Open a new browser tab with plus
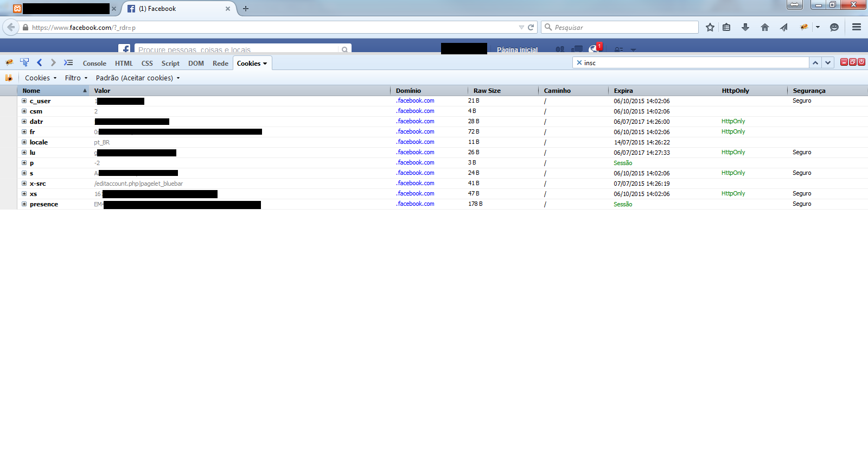 (246, 9)
